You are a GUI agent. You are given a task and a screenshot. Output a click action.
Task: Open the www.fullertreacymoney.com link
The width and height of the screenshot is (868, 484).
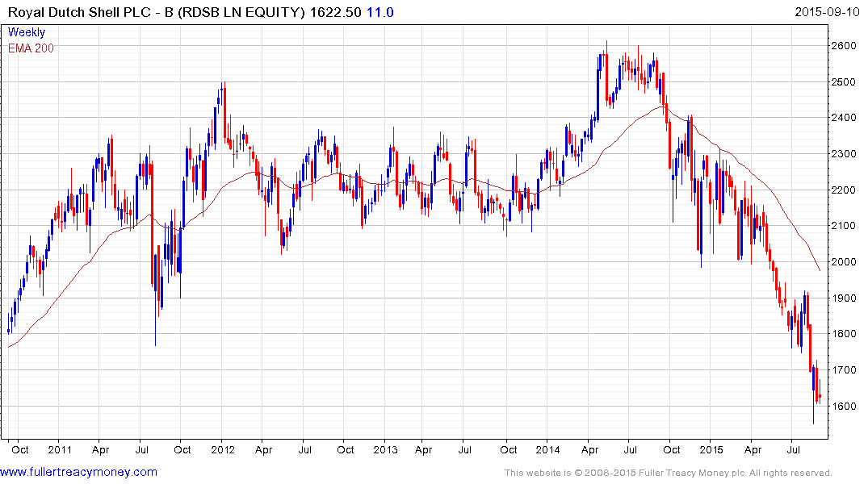(x=78, y=473)
